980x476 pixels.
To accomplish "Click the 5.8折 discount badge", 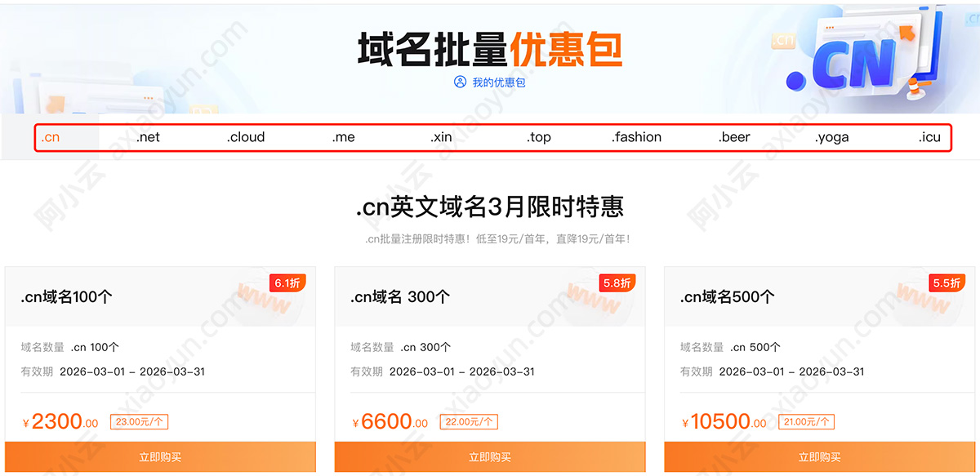I will pyautogui.click(x=617, y=283).
